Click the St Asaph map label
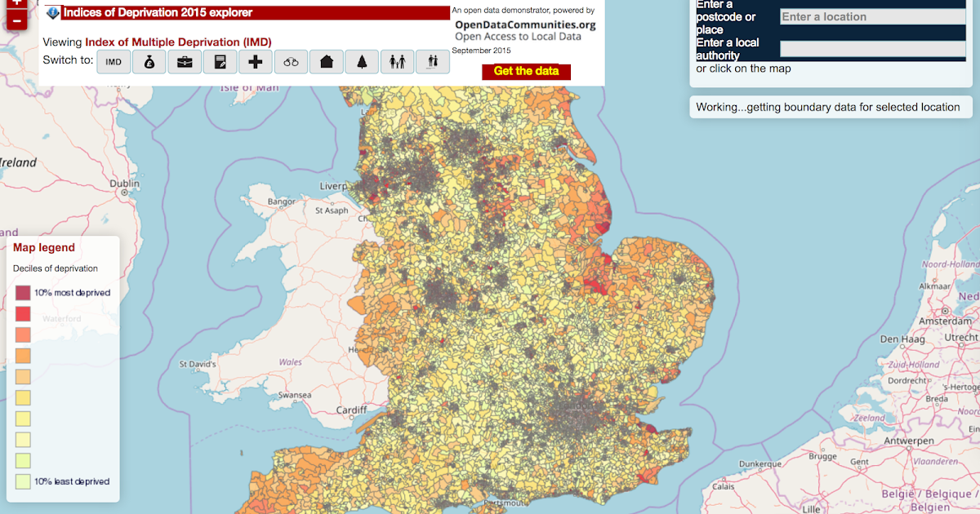This screenshot has width=980, height=514. 332,210
